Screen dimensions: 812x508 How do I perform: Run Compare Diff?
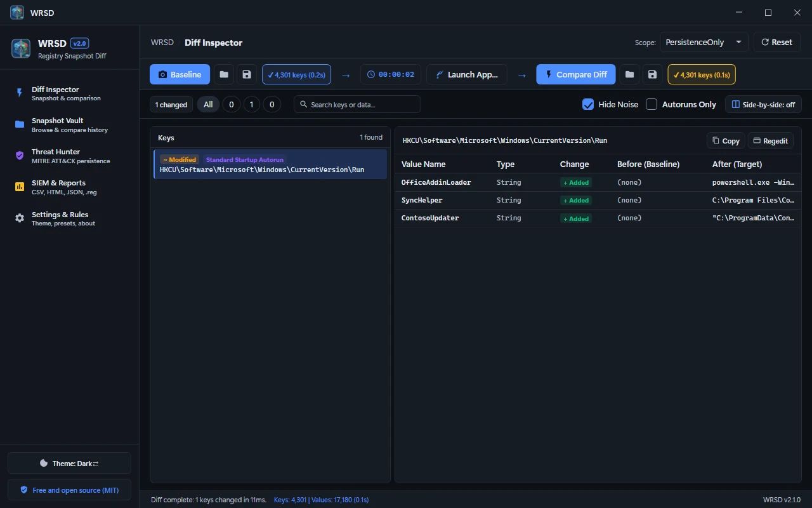[575, 74]
